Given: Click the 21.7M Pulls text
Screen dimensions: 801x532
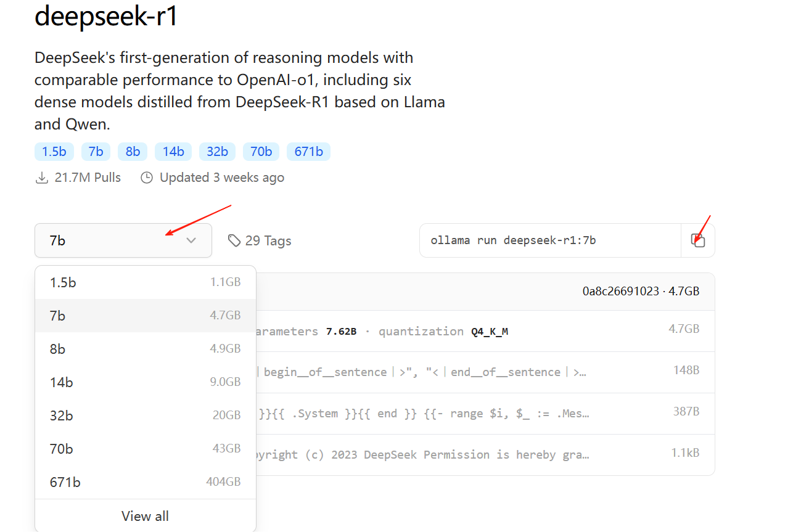Looking at the screenshot, I should coord(88,178).
